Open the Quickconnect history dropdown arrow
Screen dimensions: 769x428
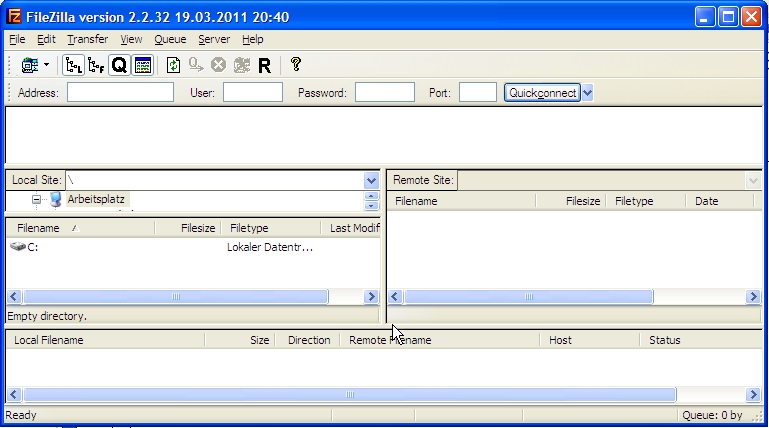click(588, 93)
